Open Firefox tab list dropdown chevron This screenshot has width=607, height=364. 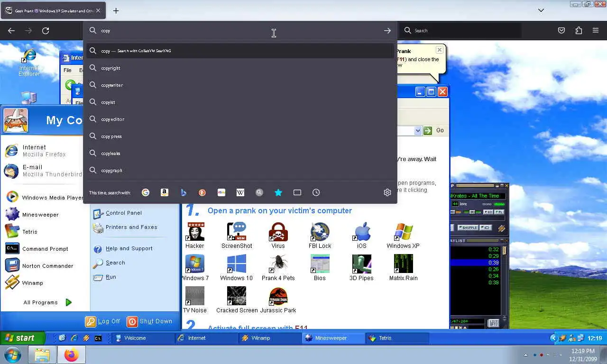tap(541, 10)
